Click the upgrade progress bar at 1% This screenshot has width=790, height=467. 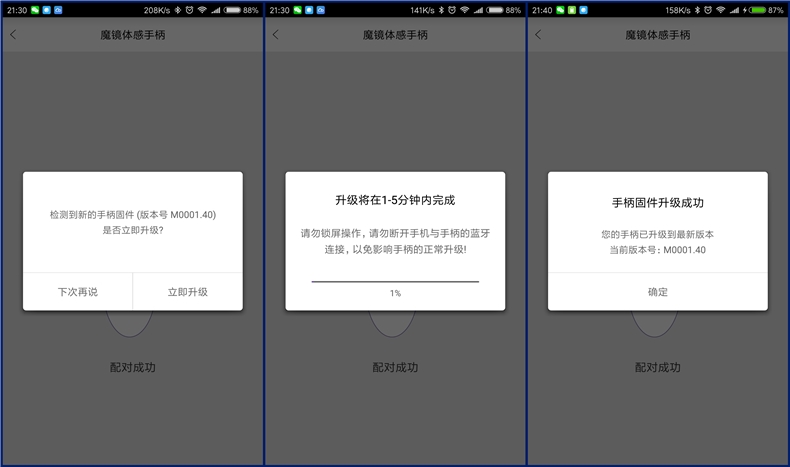395,282
